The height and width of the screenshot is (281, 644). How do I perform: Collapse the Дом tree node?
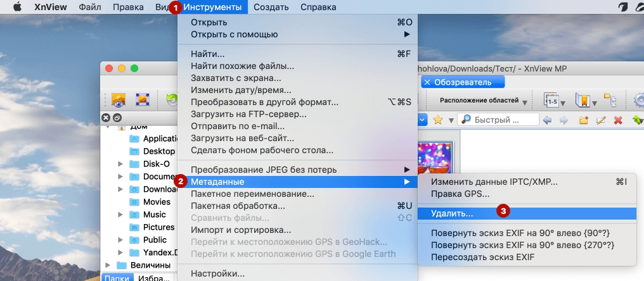108,127
